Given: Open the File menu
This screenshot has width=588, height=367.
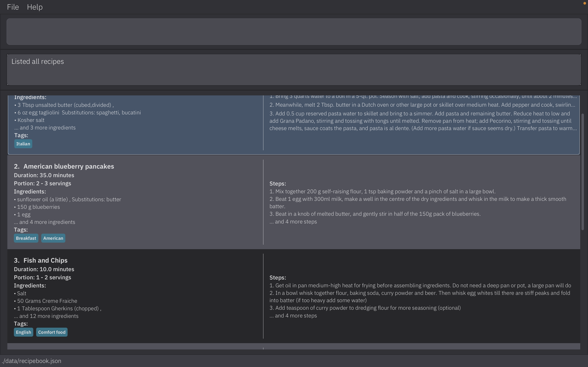Looking at the screenshot, I should (x=13, y=7).
